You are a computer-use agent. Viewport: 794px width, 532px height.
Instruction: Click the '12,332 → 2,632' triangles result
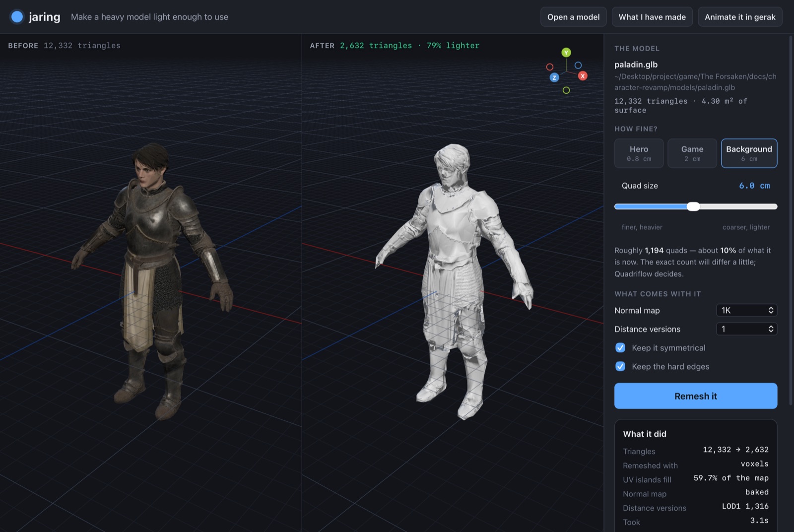point(735,450)
